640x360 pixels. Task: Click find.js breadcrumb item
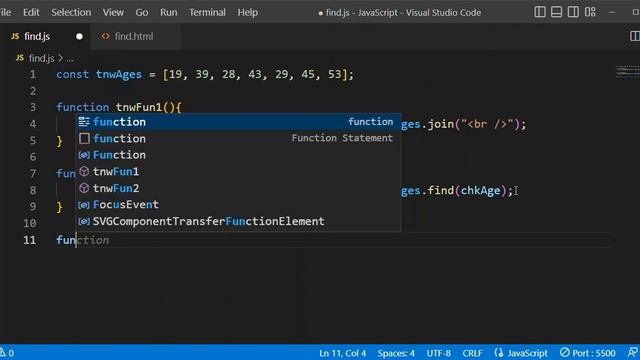[x=41, y=58]
